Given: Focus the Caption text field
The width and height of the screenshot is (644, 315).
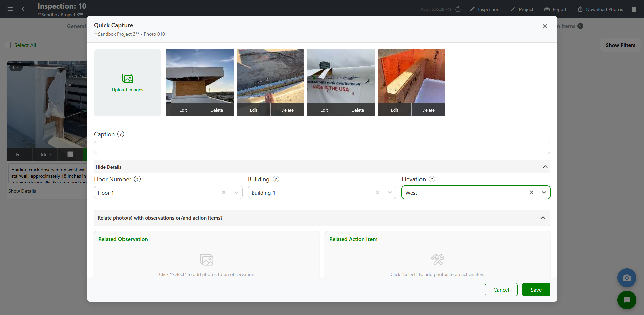Looking at the screenshot, I should pos(322,147).
